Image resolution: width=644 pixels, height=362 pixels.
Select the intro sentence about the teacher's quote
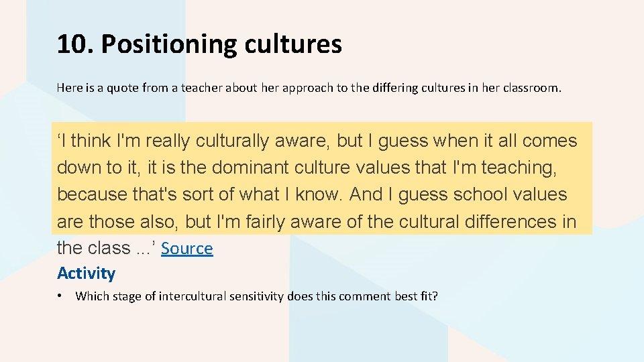309,87
